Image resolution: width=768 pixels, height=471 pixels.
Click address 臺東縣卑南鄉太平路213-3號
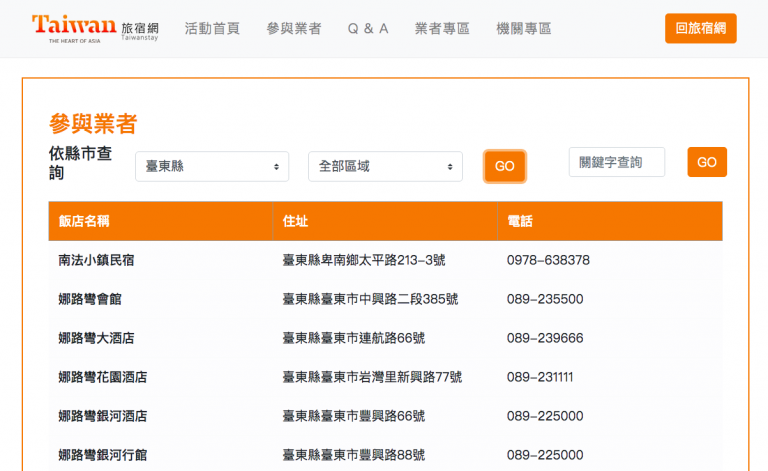click(363, 260)
